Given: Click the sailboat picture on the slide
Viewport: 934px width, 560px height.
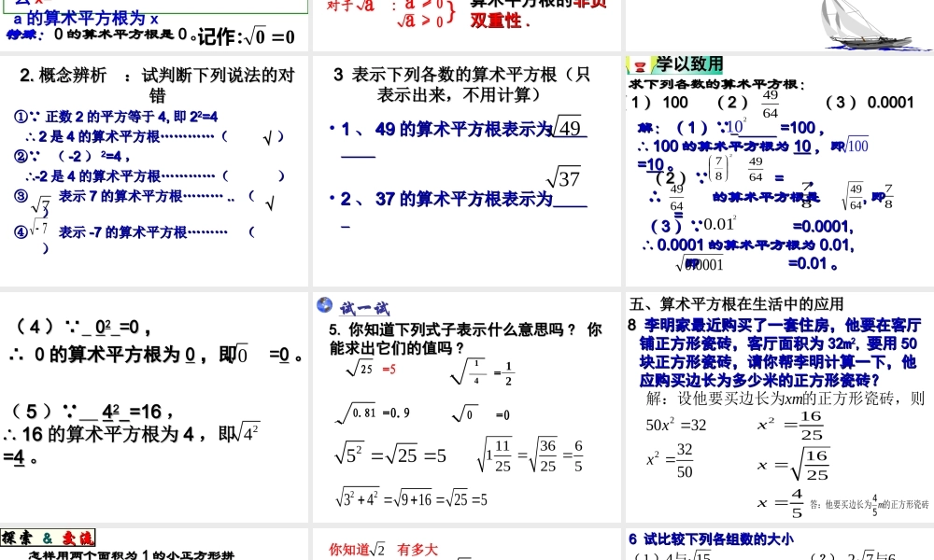Looking at the screenshot, I should click(x=867, y=25).
